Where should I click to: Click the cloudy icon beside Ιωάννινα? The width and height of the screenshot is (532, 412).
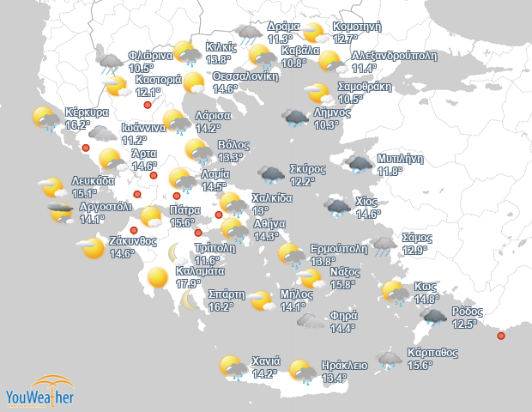102,133
